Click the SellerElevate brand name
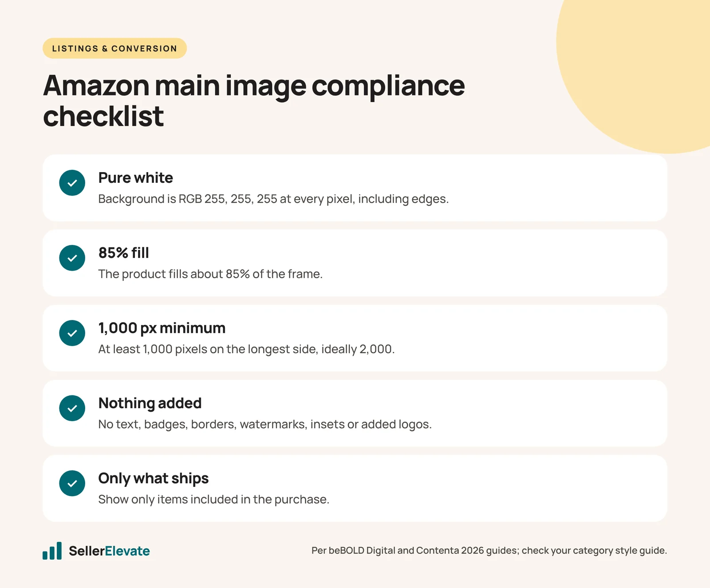The height and width of the screenshot is (588, 710). pyautogui.click(x=109, y=551)
